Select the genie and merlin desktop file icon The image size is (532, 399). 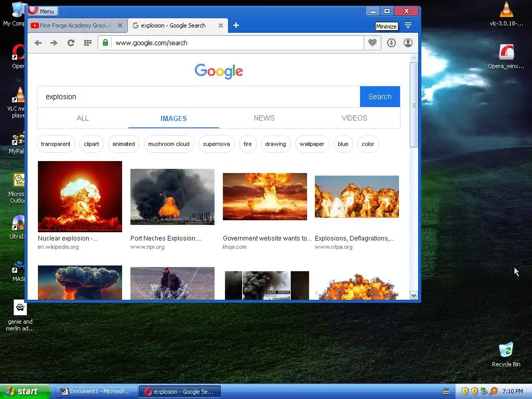coord(20,315)
